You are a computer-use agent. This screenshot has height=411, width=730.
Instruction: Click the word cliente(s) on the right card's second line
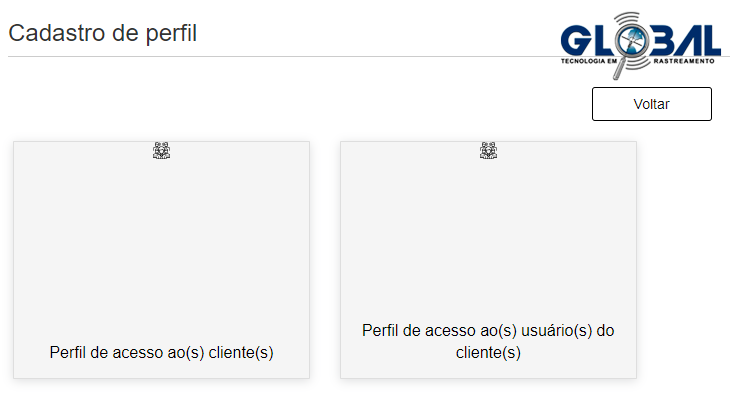click(488, 352)
